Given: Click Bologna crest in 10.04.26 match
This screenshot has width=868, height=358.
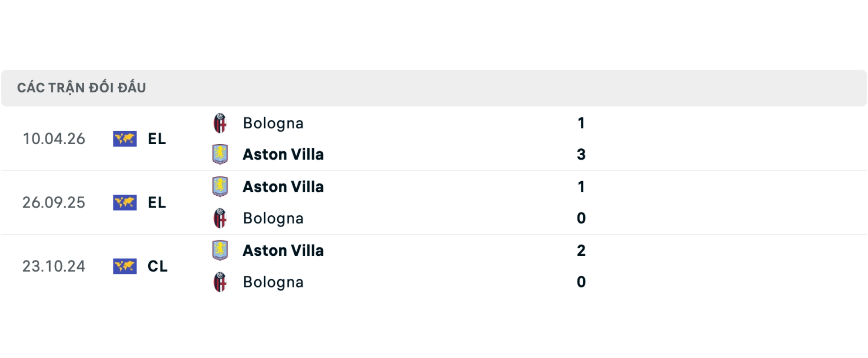Looking at the screenshot, I should (x=220, y=123).
